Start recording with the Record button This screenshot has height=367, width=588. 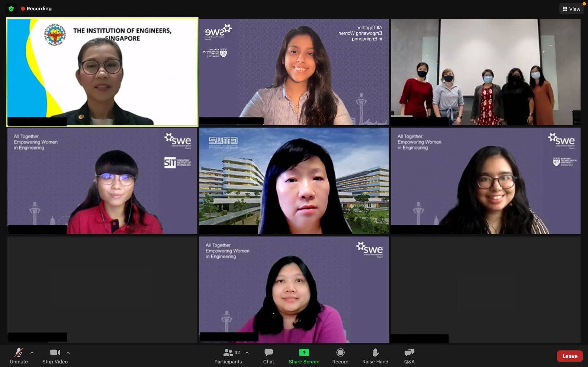pos(340,356)
